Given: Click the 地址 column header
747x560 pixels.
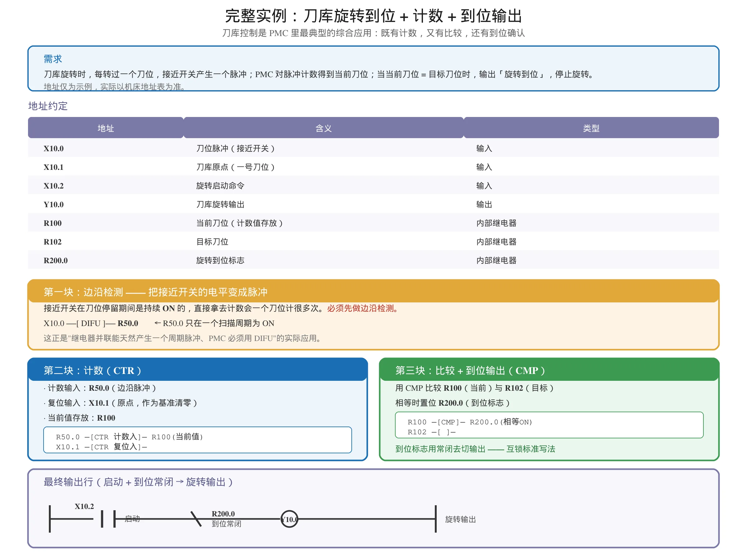Looking at the screenshot, I should point(106,128).
